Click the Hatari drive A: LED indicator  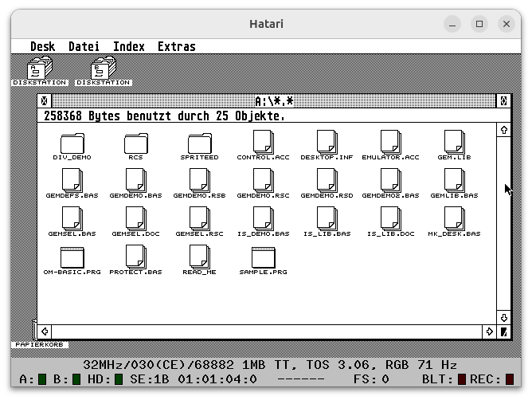click(x=42, y=379)
